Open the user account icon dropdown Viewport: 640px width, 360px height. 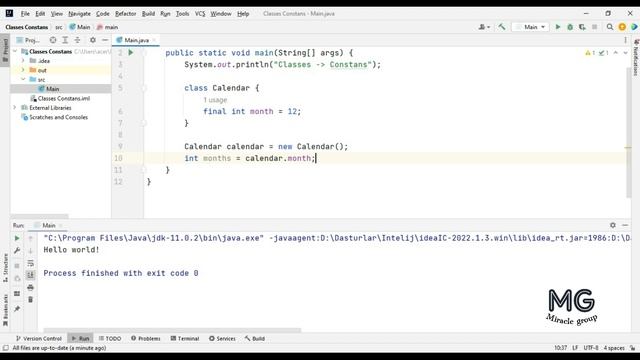(x=484, y=27)
